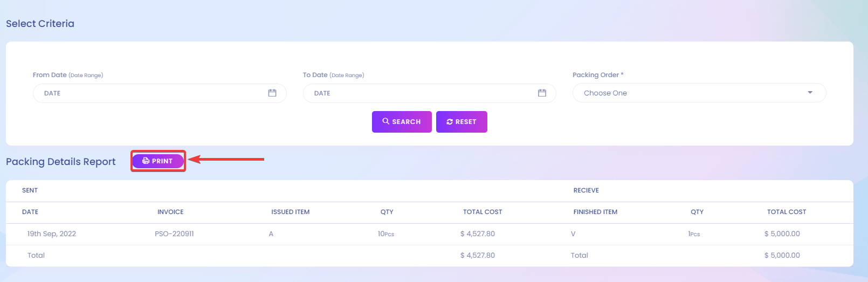Open the To Date calendar icon

[x=542, y=93]
